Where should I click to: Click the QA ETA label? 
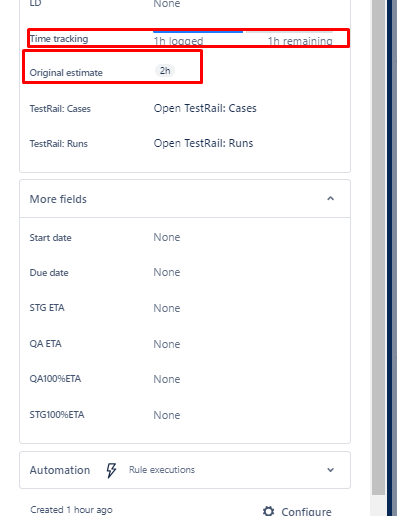pyautogui.click(x=45, y=344)
